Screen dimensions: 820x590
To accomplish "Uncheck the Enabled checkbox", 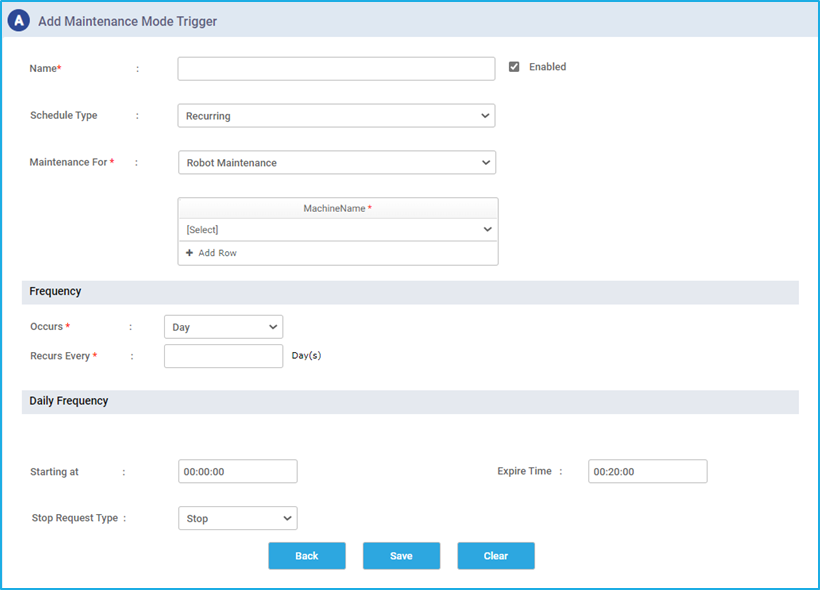I will (x=514, y=67).
